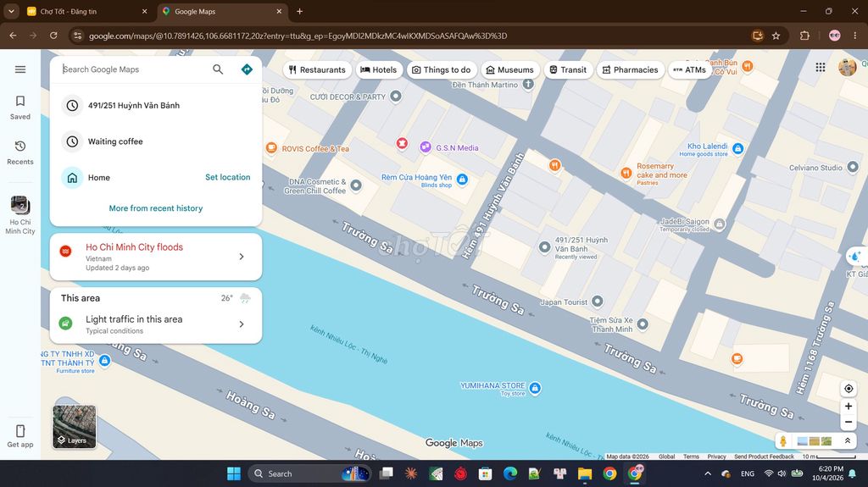Viewport: 868px width, 487px height.
Task: Select the Transit chip
Action: (x=568, y=69)
